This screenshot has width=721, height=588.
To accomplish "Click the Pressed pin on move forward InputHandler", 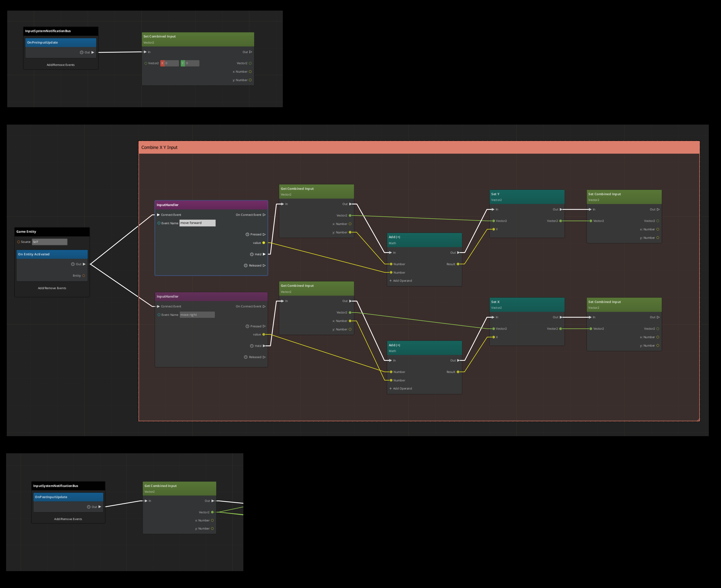I will (x=264, y=234).
